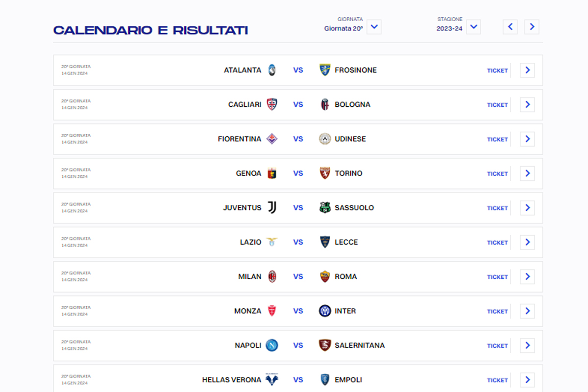The height and width of the screenshot is (392, 588).
Task: Click the Napoli round logo
Action: (272, 345)
